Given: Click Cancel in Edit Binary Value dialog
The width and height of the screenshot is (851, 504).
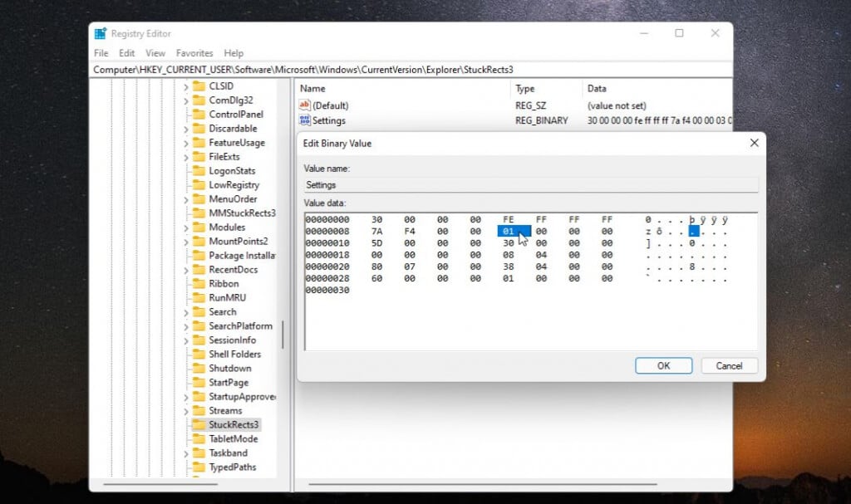Looking at the screenshot, I should (729, 365).
